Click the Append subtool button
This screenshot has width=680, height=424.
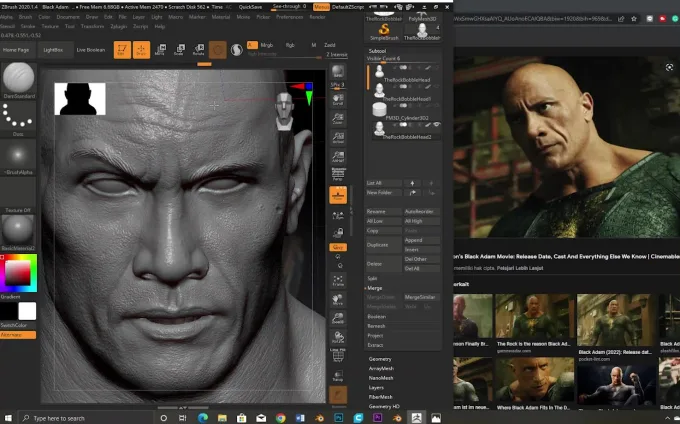point(421,240)
